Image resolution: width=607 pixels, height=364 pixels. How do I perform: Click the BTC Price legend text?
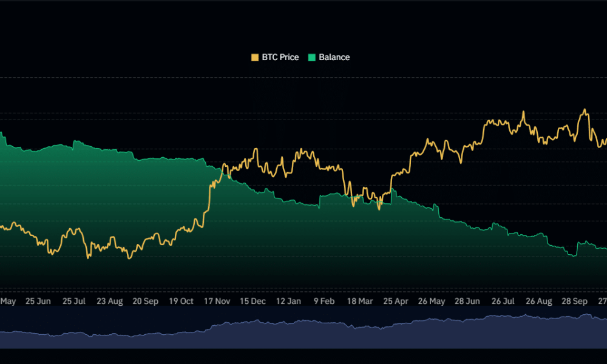pyautogui.click(x=280, y=57)
